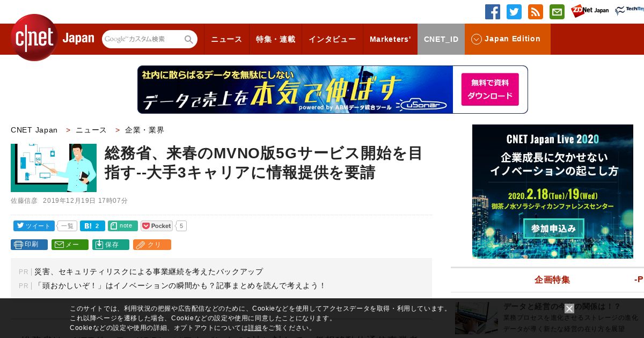This screenshot has width=644, height=338.
Task: Click the 参加申込み button in the ad
Action: pyautogui.click(x=554, y=228)
